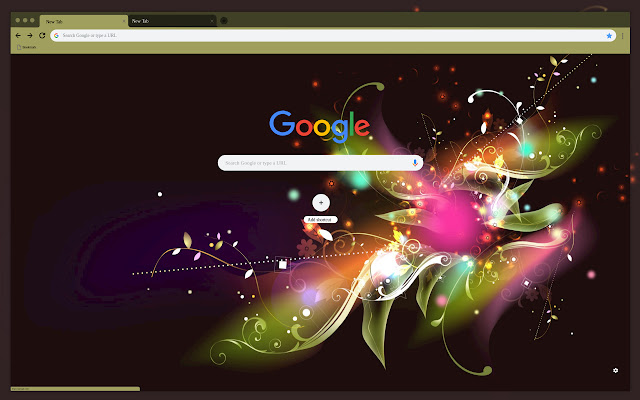Open the three-dot Chrome menu
Image resolution: width=640 pixels, height=400 pixels.
click(622, 36)
